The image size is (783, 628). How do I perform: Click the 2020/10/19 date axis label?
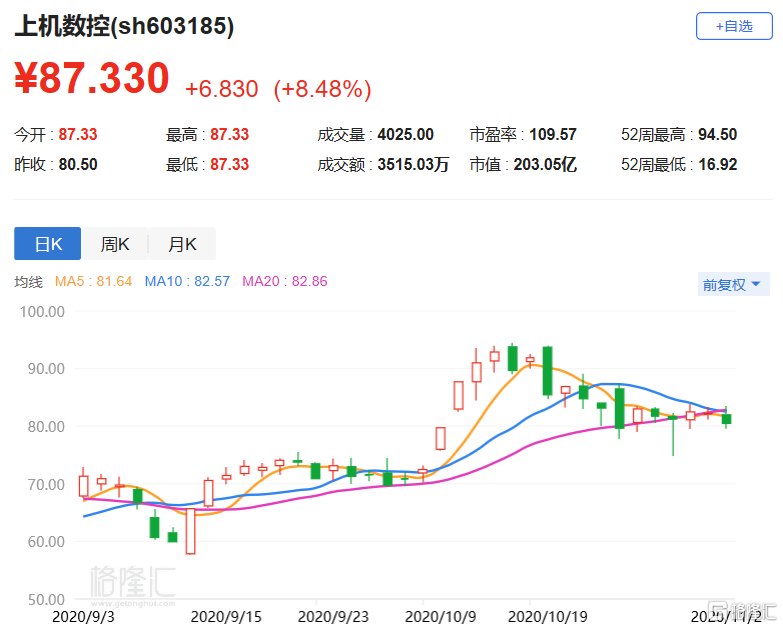tap(548, 617)
